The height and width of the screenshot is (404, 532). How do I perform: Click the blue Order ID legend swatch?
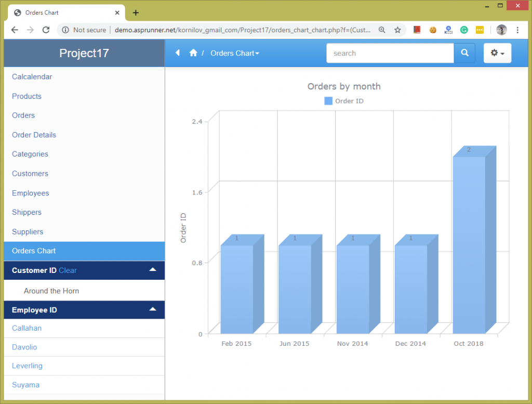click(x=328, y=101)
